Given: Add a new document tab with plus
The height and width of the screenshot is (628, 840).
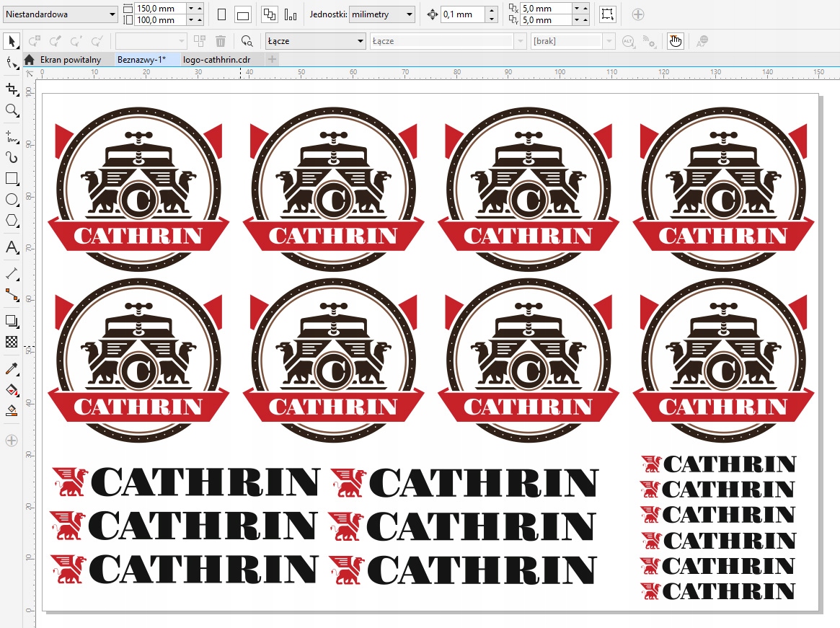Looking at the screenshot, I should 272,60.
